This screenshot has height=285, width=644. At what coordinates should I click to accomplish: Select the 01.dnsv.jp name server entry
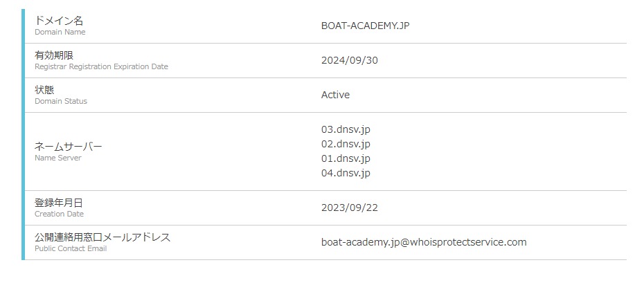tap(346, 158)
